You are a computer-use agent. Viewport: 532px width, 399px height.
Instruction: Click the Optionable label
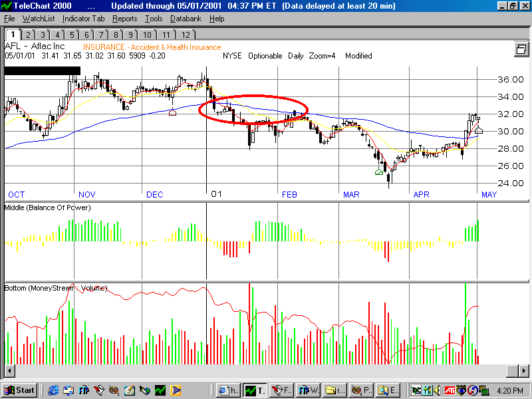pos(265,56)
